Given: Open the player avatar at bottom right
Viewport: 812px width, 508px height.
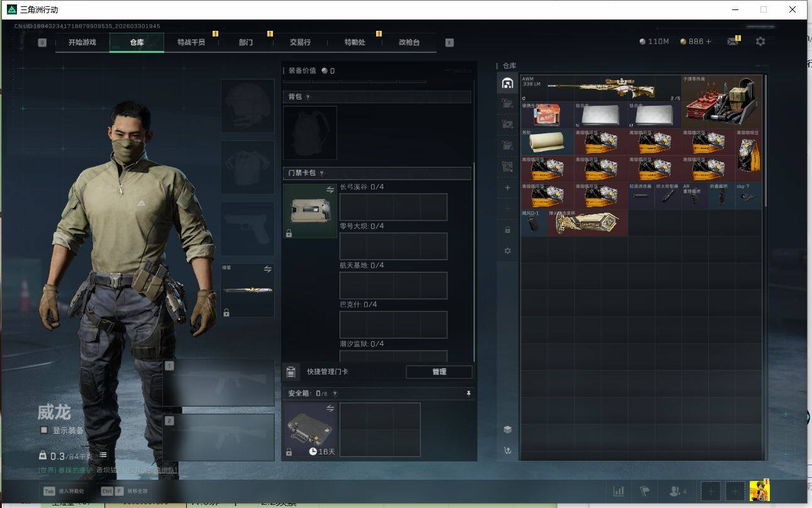Looking at the screenshot, I should click(759, 491).
